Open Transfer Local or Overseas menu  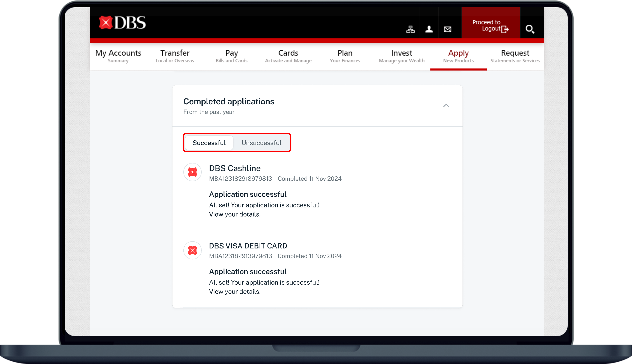click(175, 56)
